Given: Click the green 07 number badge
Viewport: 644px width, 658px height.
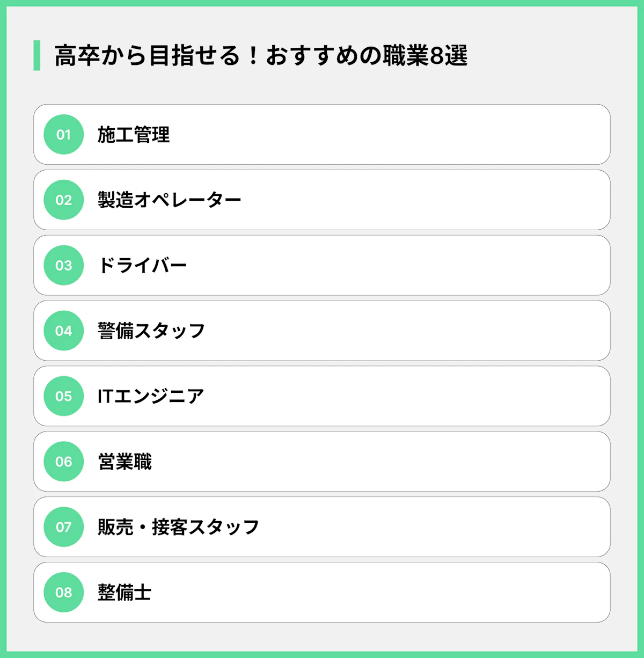Looking at the screenshot, I should (x=63, y=527).
